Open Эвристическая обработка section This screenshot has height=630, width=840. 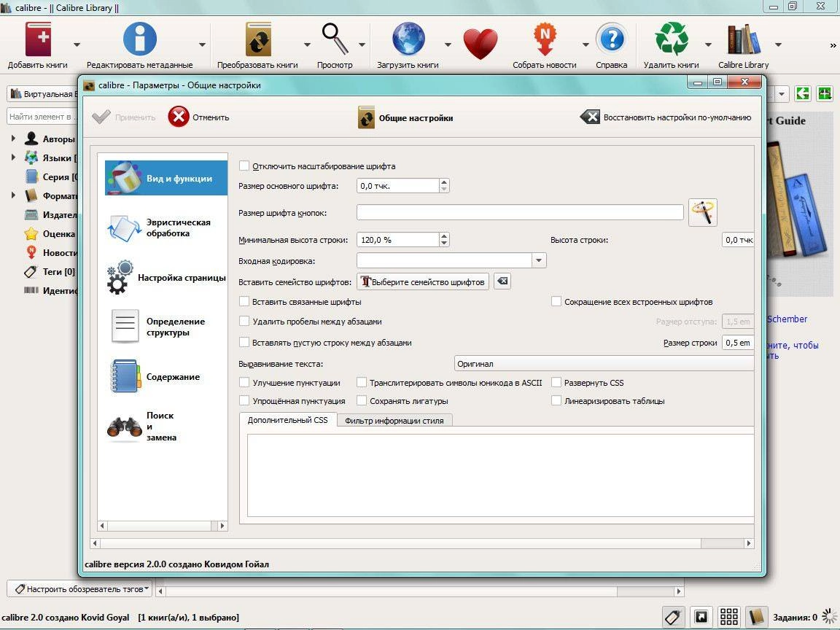coord(166,227)
